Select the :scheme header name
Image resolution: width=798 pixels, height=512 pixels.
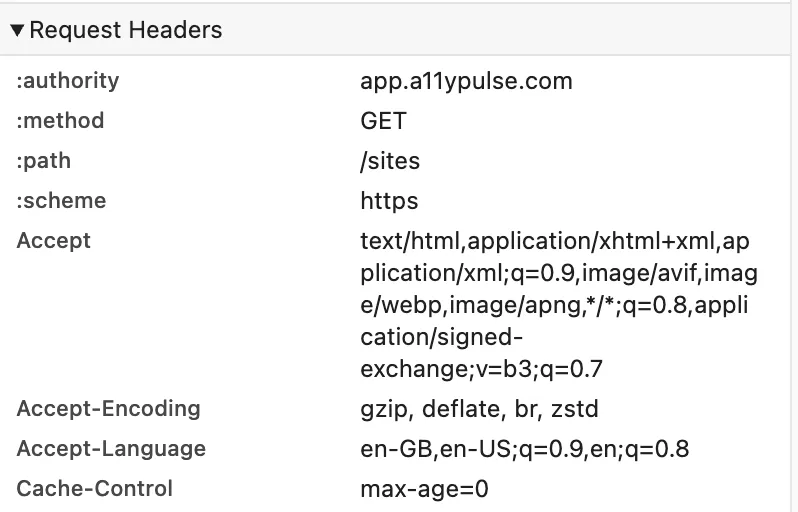pos(61,201)
